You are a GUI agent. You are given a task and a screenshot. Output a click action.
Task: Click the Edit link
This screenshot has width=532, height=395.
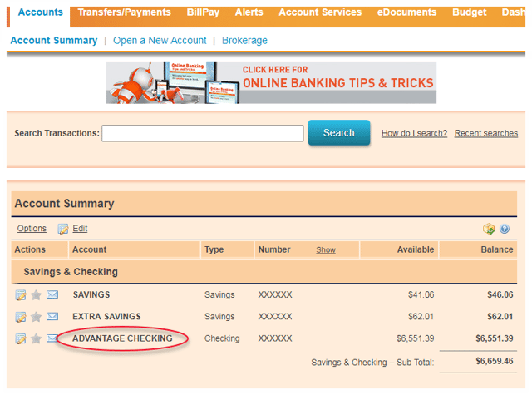tap(80, 229)
